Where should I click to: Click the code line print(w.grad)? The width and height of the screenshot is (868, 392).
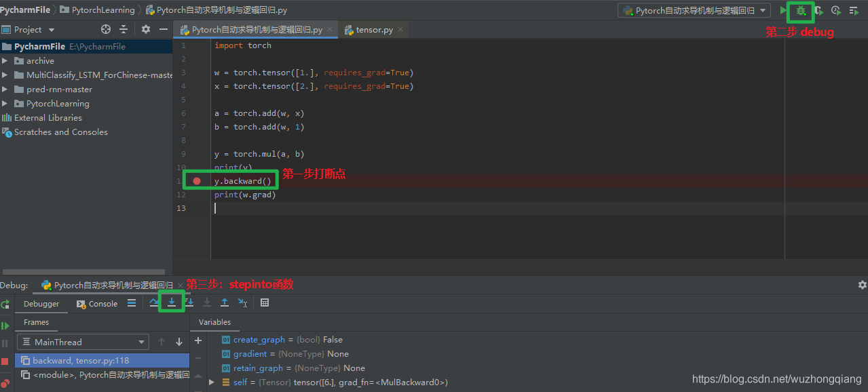coord(245,195)
